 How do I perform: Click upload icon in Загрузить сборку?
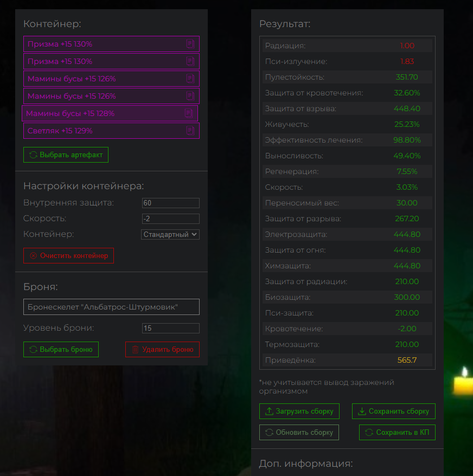tap(269, 411)
